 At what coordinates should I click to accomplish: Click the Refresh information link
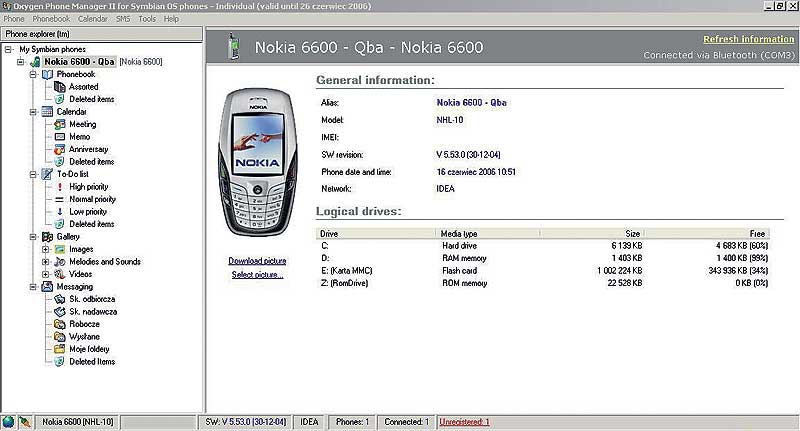pos(748,39)
